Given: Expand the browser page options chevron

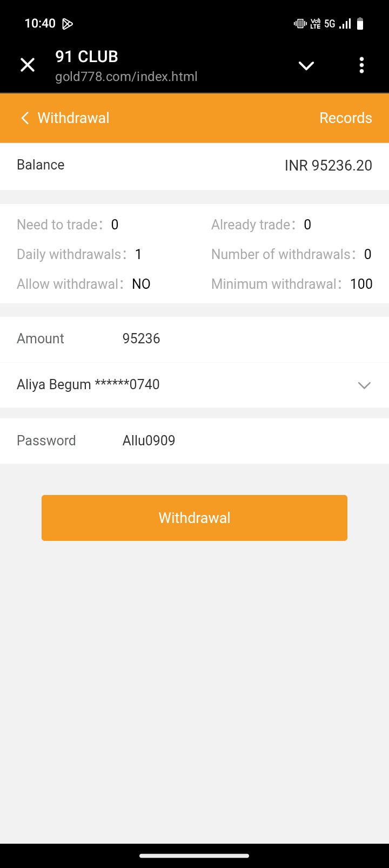Looking at the screenshot, I should click(306, 66).
